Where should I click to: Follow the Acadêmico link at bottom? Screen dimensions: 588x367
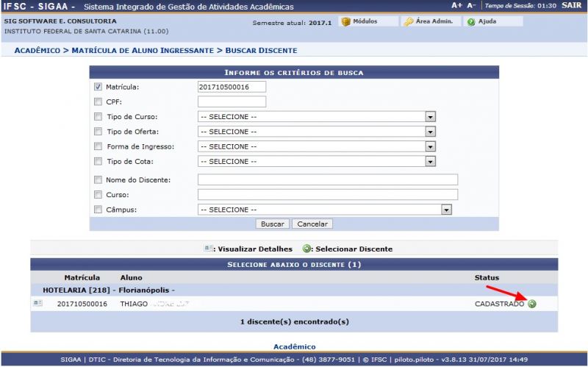(x=294, y=346)
